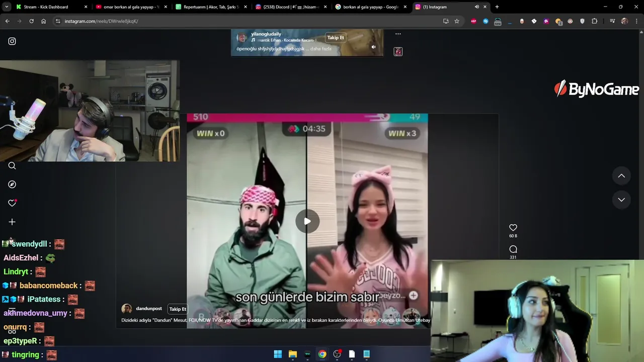Follow dandunpost with Takip Et button
The width and height of the screenshot is (644, 362).
(178, 309)
